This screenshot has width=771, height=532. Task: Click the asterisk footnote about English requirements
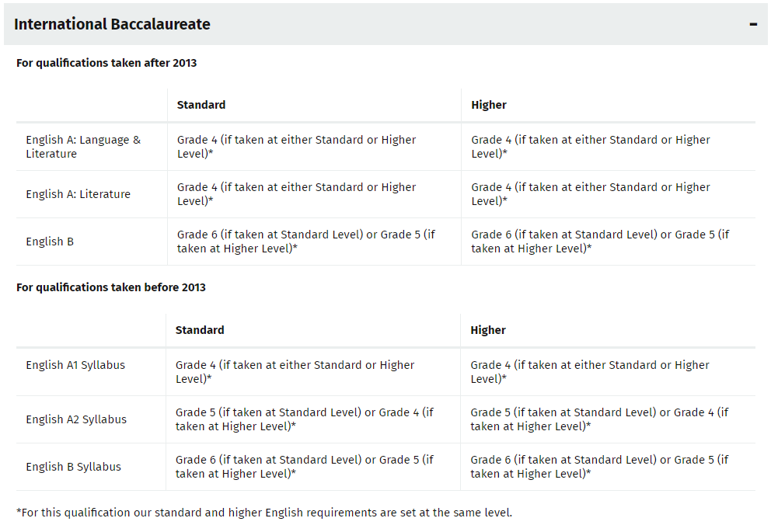(264, 513)
